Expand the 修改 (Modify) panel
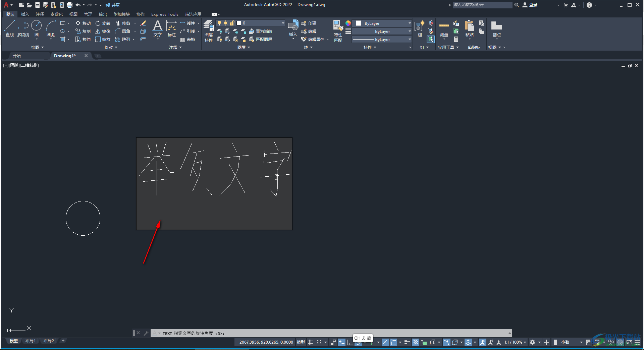Image resolution: width=644 pixels, height=350 pixels. click(x=111, y=47)
